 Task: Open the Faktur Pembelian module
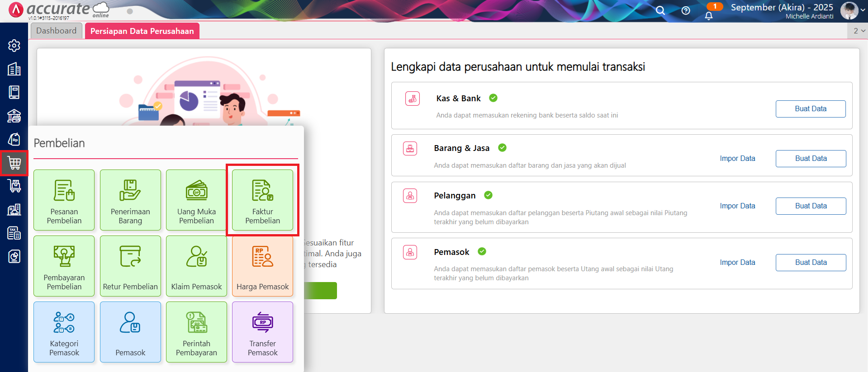[262, 200]
